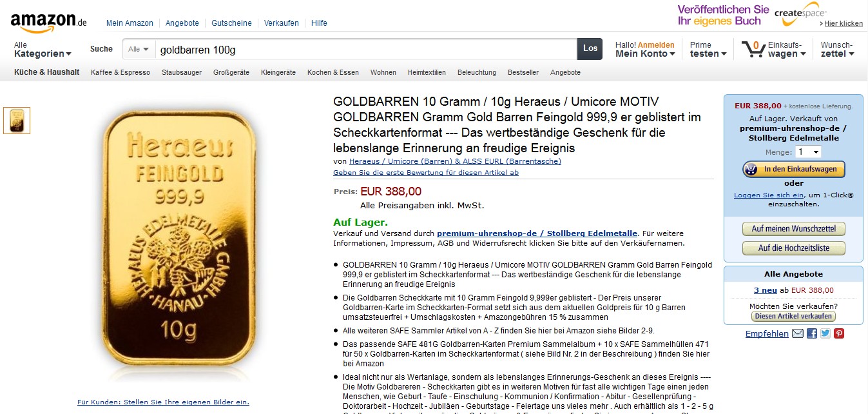Open the 3 neu offers link

point(766,290)
